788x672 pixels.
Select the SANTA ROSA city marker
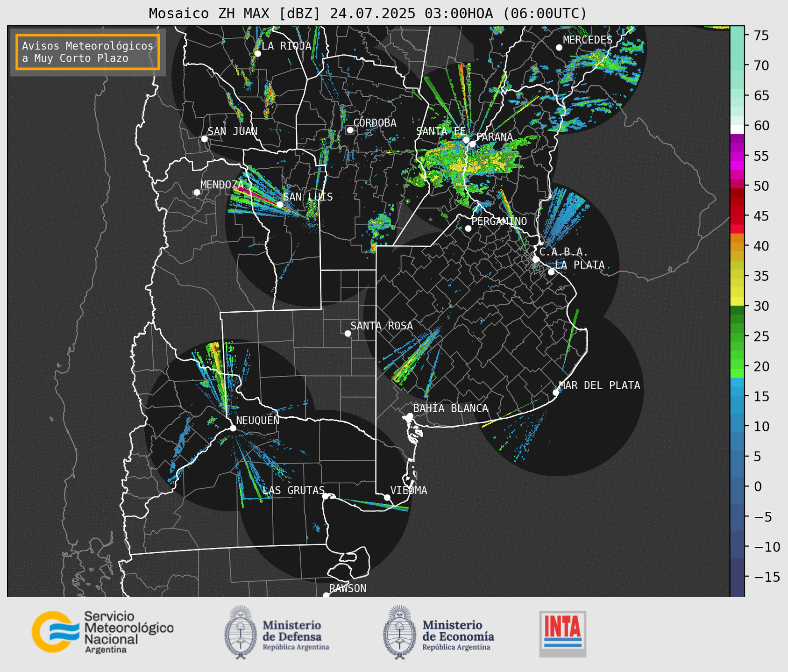(348, 333)
